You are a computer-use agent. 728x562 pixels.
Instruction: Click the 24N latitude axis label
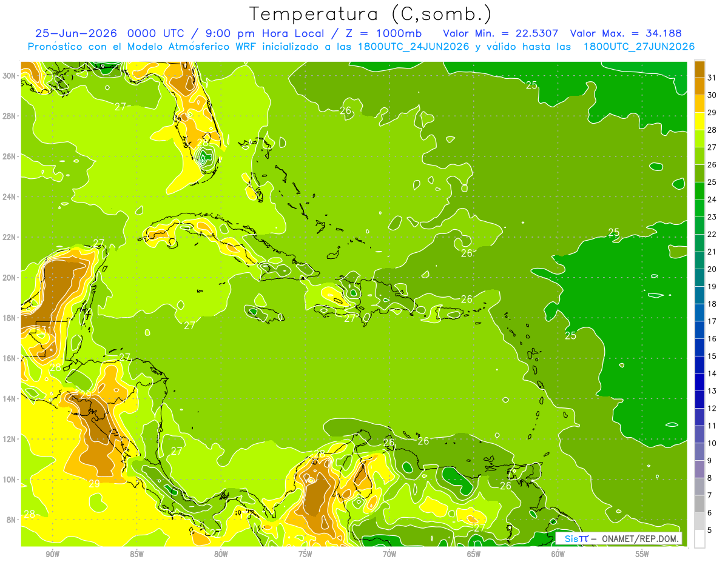pos(10,197)
